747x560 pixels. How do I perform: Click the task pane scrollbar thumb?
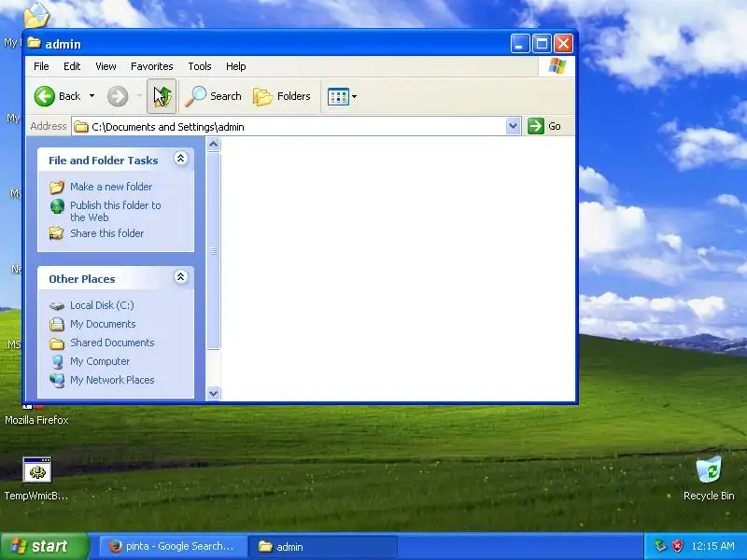coord(214,251)
